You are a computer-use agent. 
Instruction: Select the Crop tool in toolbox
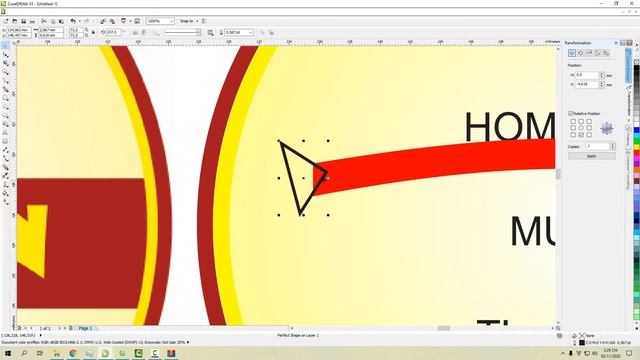(x=6, y=63)
